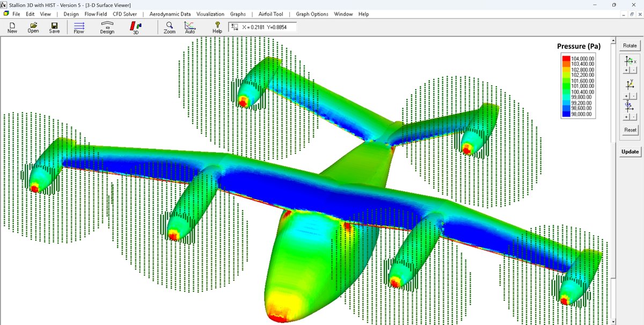Click the red 104,000.00 legend swatch
Screen dimensions: 644x325
[x=566, y=58]
